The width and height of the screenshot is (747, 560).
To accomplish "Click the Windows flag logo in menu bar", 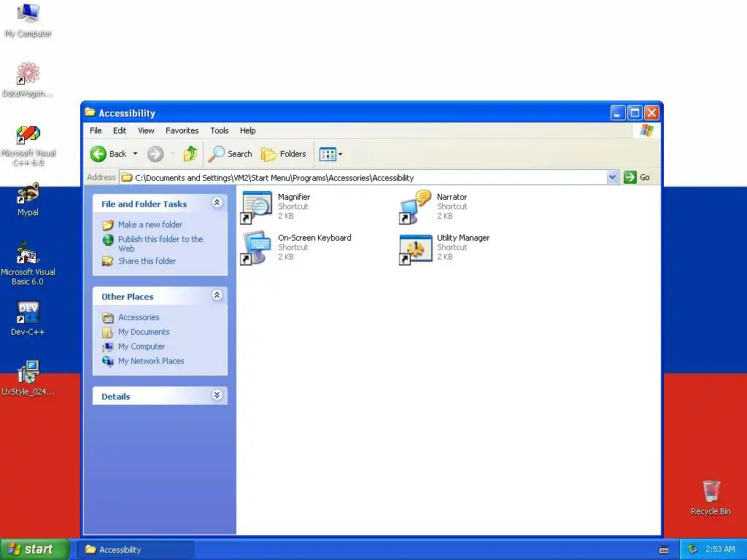I will coord(647,131).
